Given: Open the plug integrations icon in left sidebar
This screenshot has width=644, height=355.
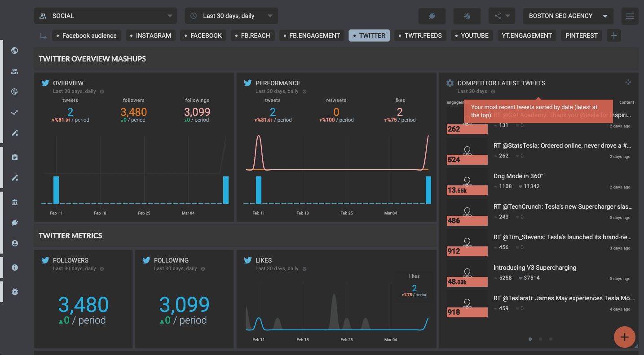Looking at the screenshot, I should (14, 223).
